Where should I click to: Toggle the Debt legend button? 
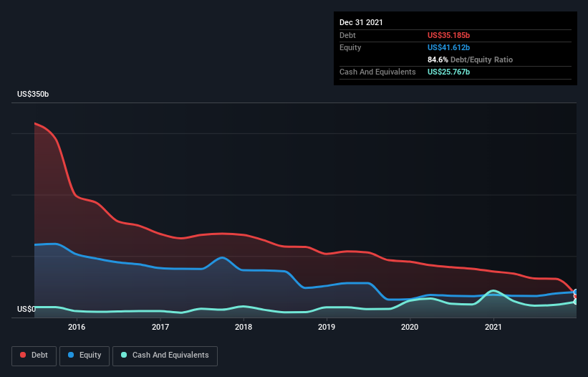click(x=34, y=355)
